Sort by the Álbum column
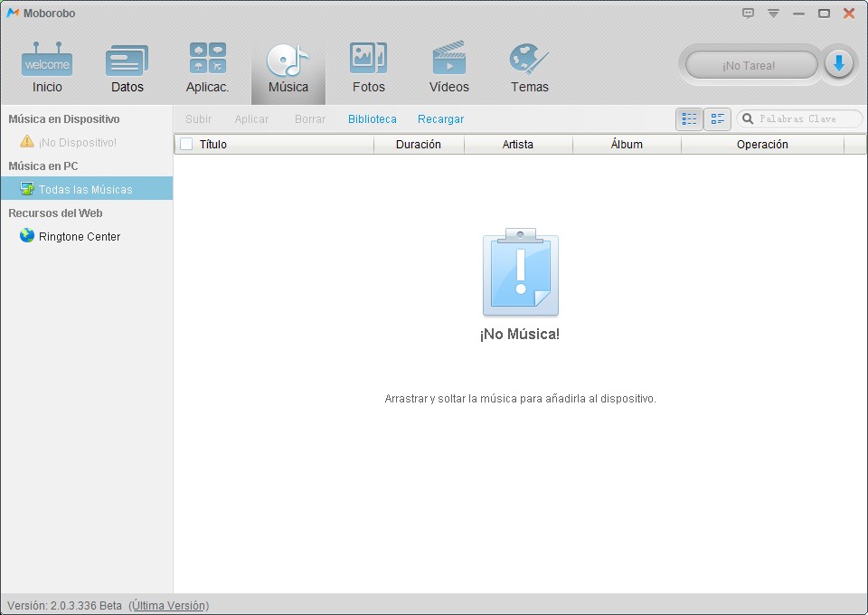This screenshot has height=615, width=868. pos(627,145)
